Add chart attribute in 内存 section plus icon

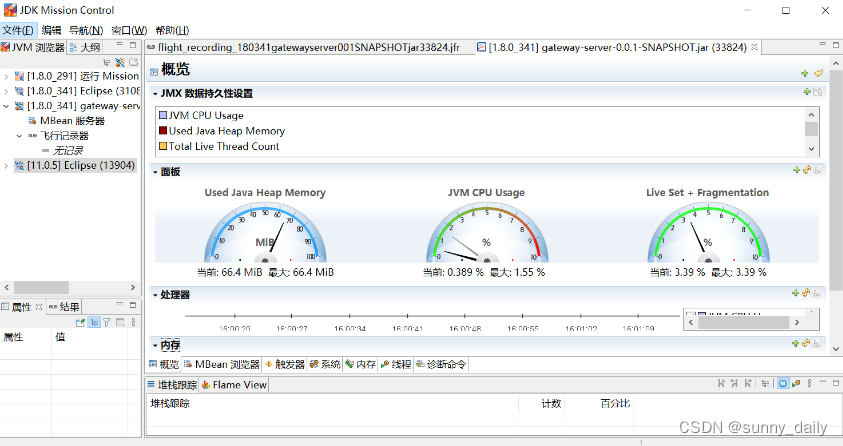pyautogui.click(x=795, y=343)
